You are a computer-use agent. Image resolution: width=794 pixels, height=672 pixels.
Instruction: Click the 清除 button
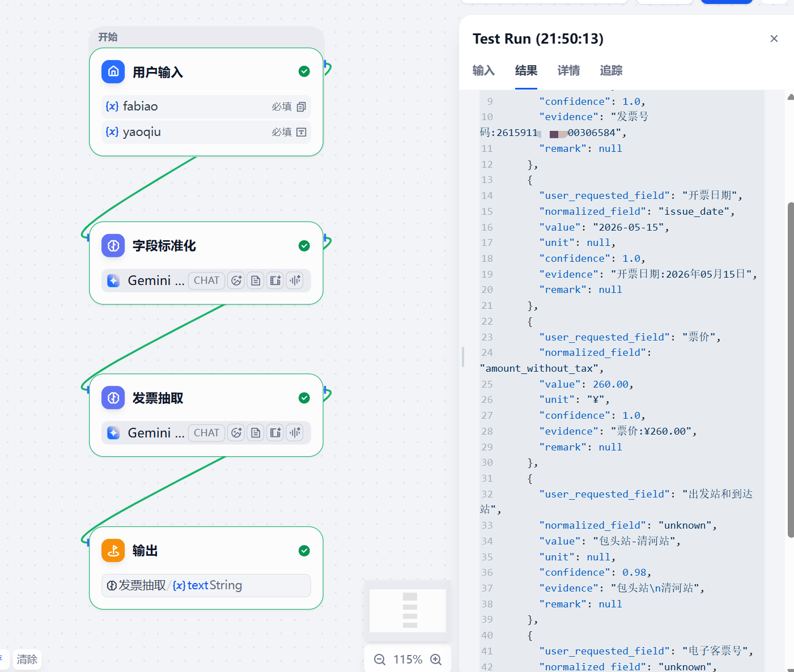click(27, 660)
